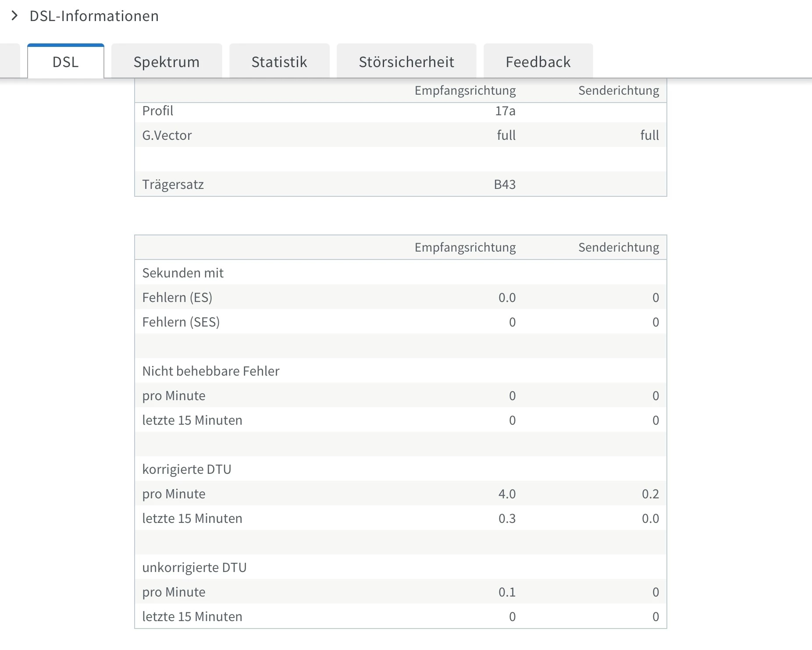Click the Profil value 17a
Image resolution: width=812 pixels, height=650 pixels.
click(x=505, y=111)
